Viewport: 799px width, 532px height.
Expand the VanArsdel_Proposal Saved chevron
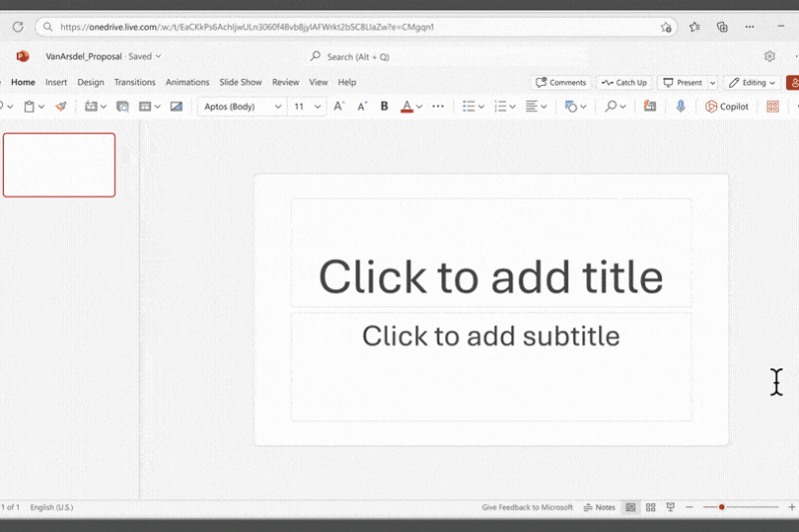[x=159, y=57]
